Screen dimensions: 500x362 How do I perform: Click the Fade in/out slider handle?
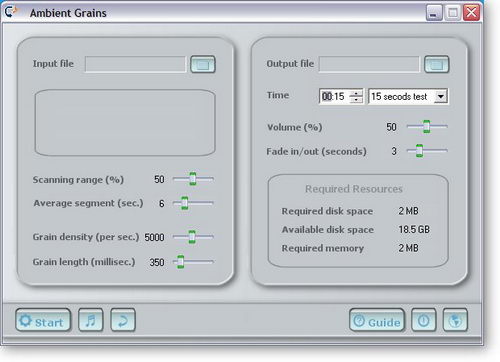click(x=419, y=151)
